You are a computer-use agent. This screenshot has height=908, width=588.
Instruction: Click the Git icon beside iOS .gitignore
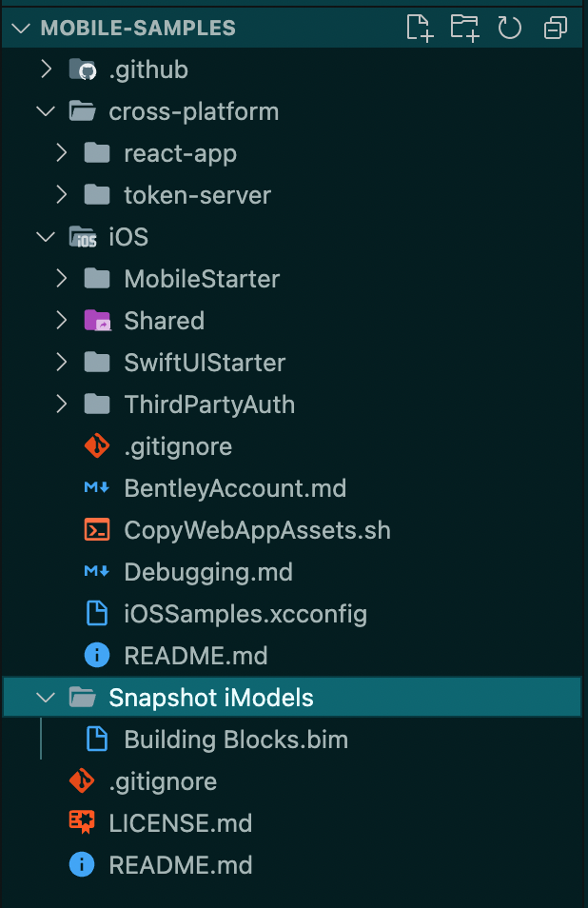(x=97, y=446)
